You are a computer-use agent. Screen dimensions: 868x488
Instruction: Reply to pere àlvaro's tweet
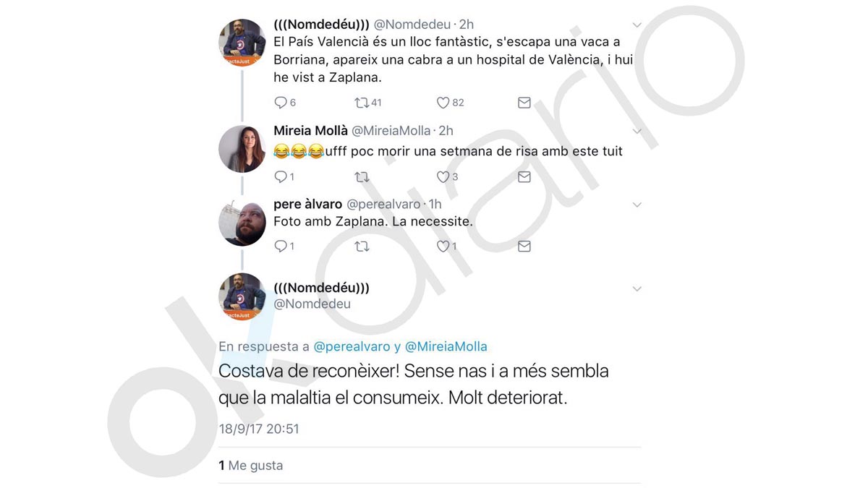click(x=281, y=247)
